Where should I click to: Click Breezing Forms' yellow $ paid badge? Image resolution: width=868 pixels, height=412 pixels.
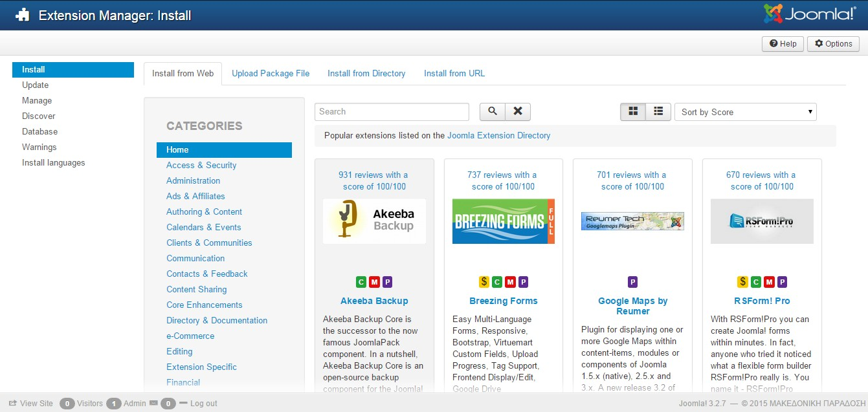[484, 282]
